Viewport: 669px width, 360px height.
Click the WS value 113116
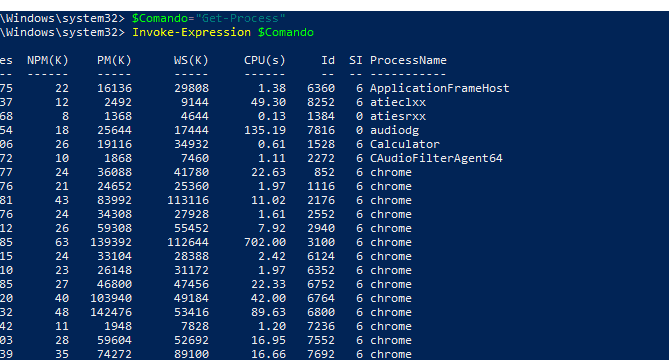[188, 200]
